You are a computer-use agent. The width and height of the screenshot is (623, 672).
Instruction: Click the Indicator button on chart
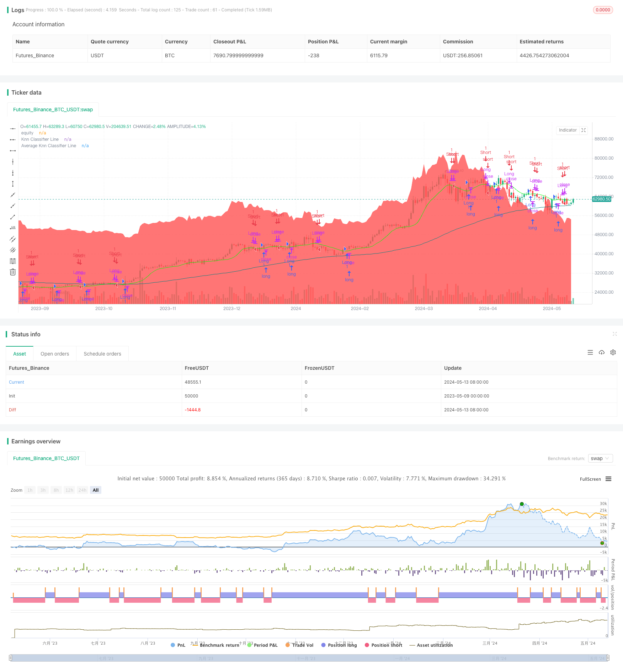[568, 130]
